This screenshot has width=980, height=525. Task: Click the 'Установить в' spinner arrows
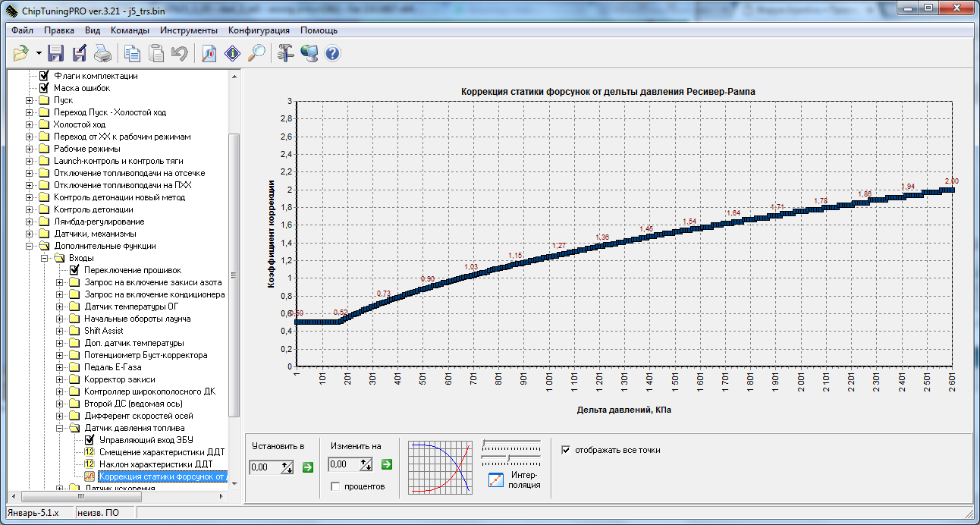click(287, 467)
